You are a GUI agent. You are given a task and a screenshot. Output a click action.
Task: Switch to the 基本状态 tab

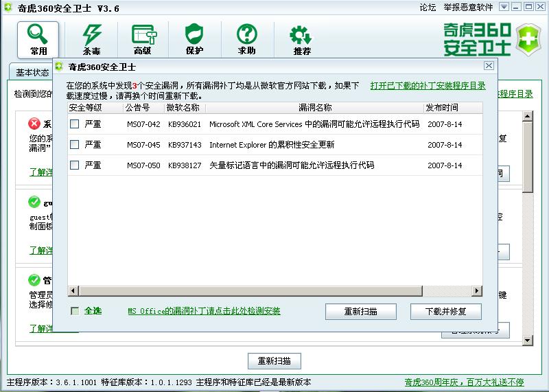pos(32,73)
